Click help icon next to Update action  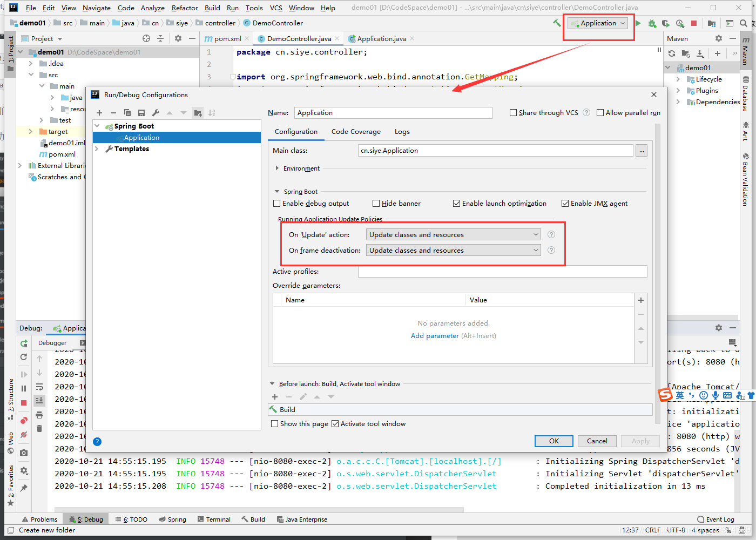tap(551, 234)
